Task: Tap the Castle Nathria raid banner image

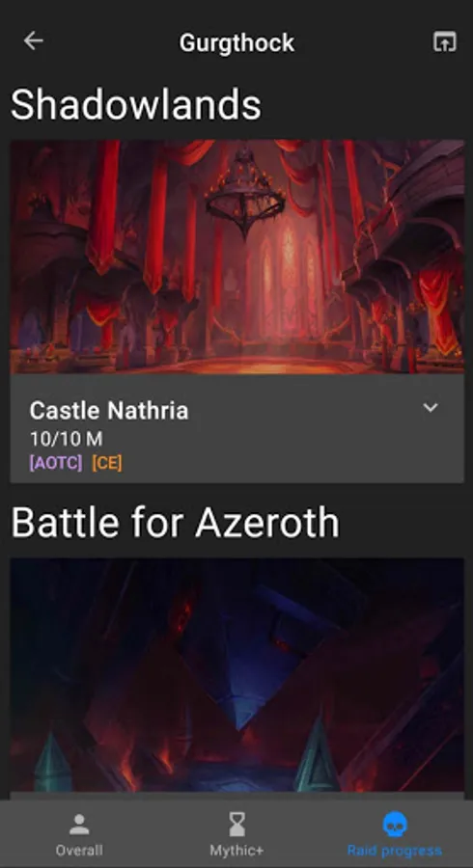Action: [237, 257]
